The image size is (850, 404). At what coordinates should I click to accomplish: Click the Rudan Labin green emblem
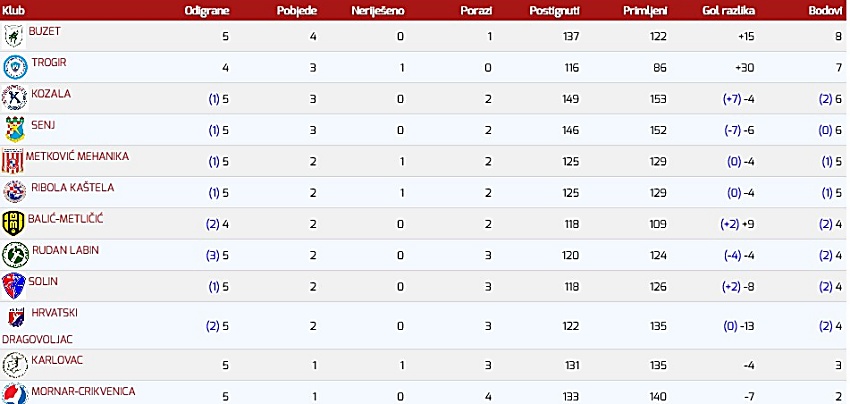coord(15,254)
